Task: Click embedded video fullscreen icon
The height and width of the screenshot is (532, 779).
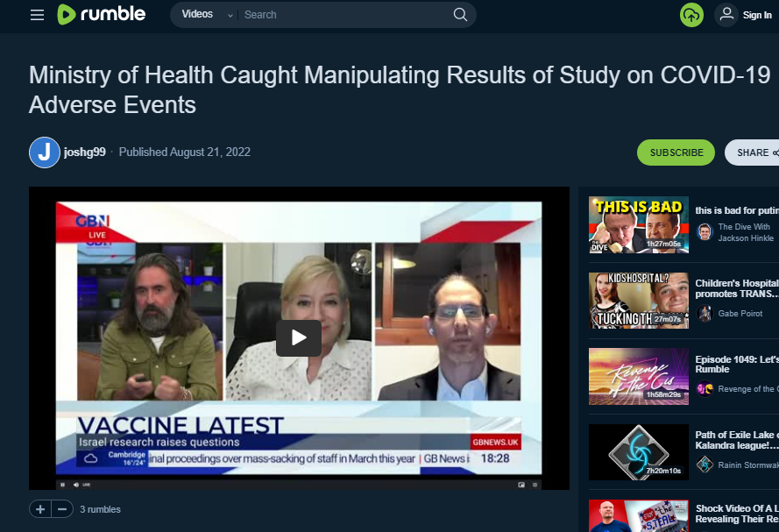Action: tap(535, 485)
